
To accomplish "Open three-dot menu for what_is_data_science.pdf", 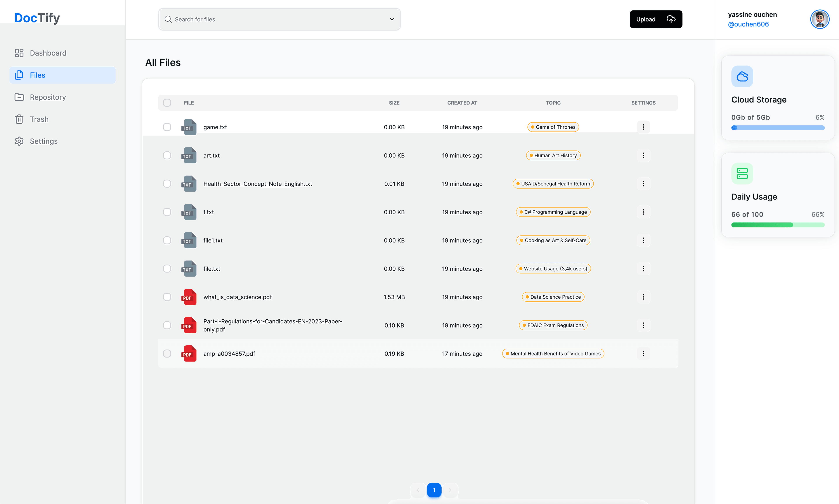I will coord(643,297).
